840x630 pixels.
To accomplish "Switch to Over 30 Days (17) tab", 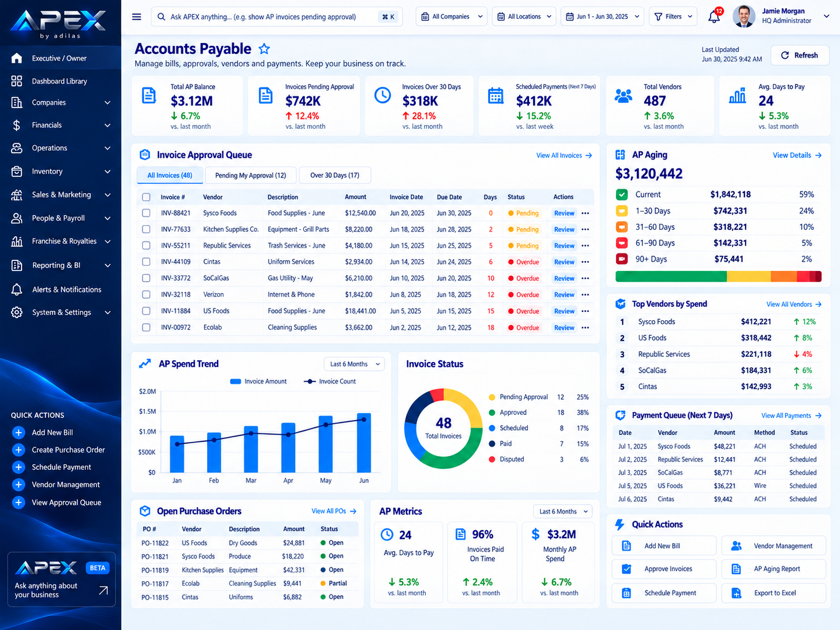I will [x=335, y=175].
